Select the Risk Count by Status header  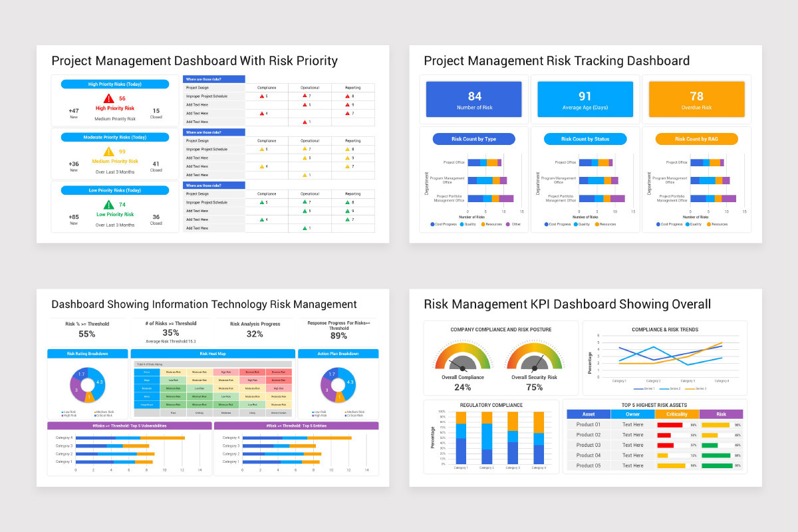(x=585, y=138)
